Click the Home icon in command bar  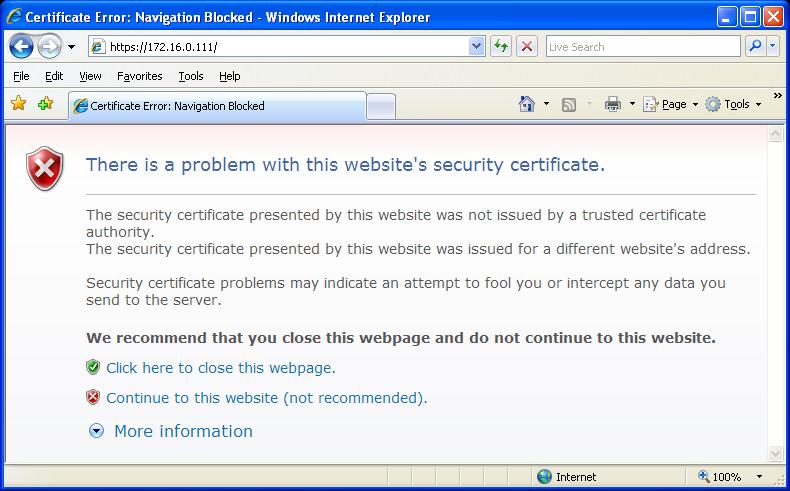(x=526, y=104)
